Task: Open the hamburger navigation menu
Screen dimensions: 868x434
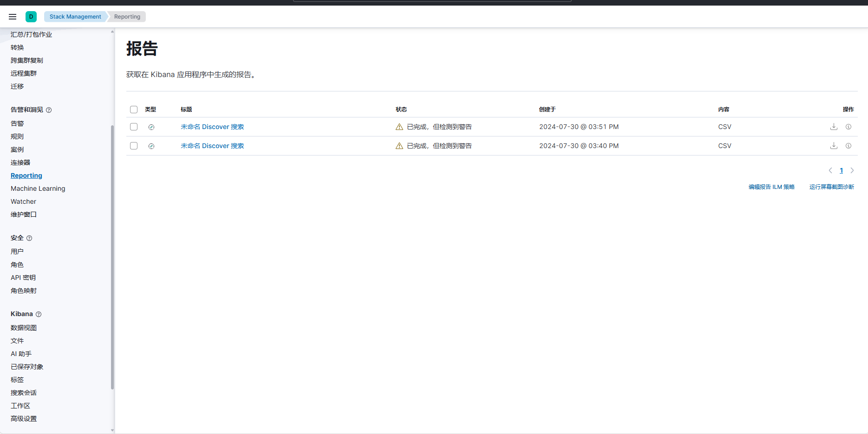Action: 13,17
